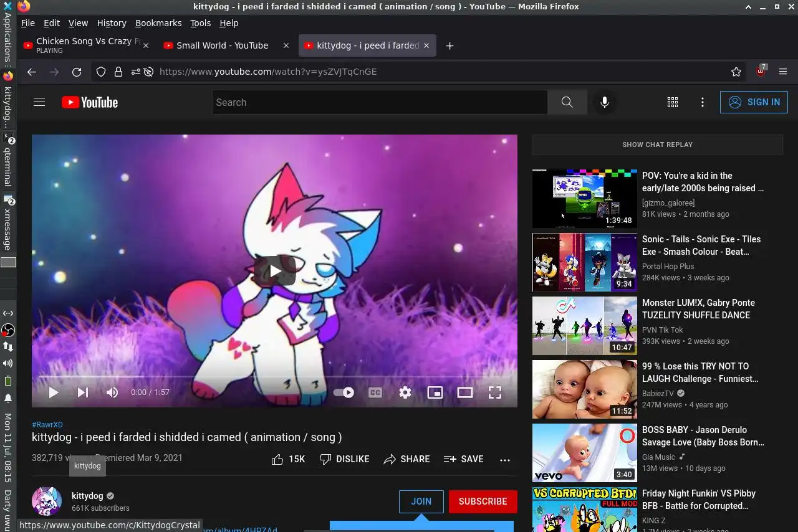Open the YouTube hamburger guide menu
Image resolution: width=798 pixels, height=532 pixels.
pyautogui.click(x=39, y=102)
